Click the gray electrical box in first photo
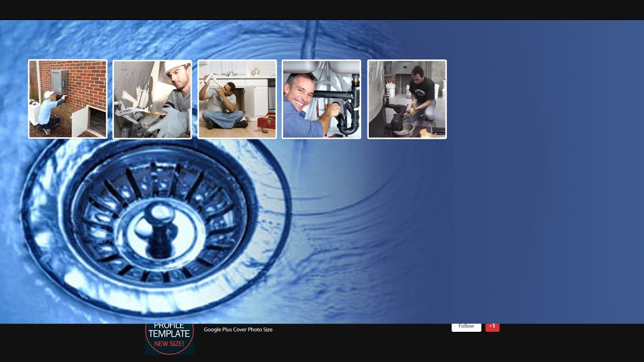This screenshot has height=362, width=644. click(59, 80)
